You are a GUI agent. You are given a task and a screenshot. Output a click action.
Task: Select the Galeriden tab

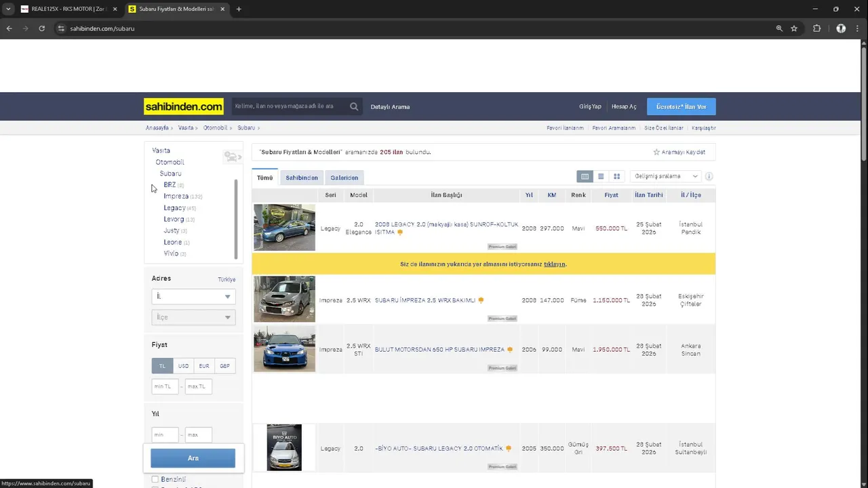344,178
